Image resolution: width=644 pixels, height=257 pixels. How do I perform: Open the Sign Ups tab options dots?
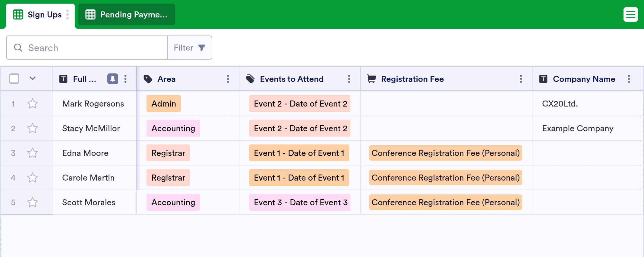coord(68,14)
